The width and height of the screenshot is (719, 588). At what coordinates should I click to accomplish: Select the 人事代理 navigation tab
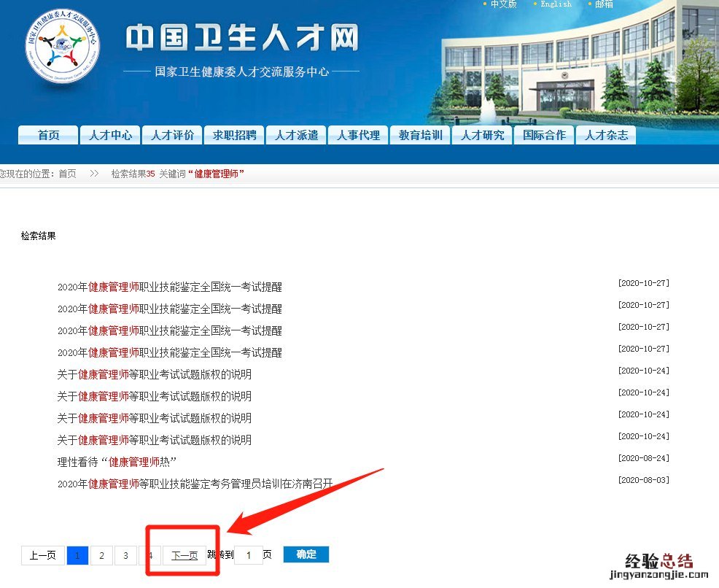point(358,135)
